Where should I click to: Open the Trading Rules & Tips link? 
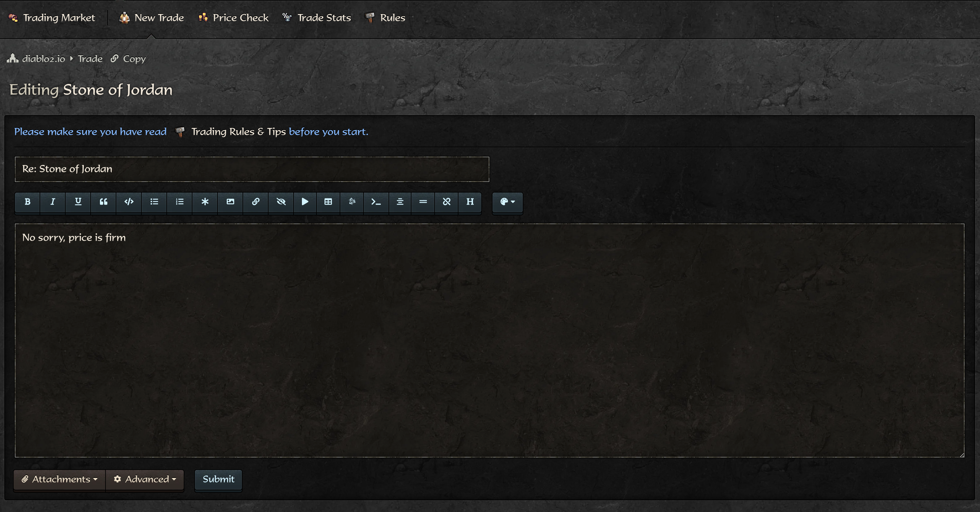click(238, 132)
